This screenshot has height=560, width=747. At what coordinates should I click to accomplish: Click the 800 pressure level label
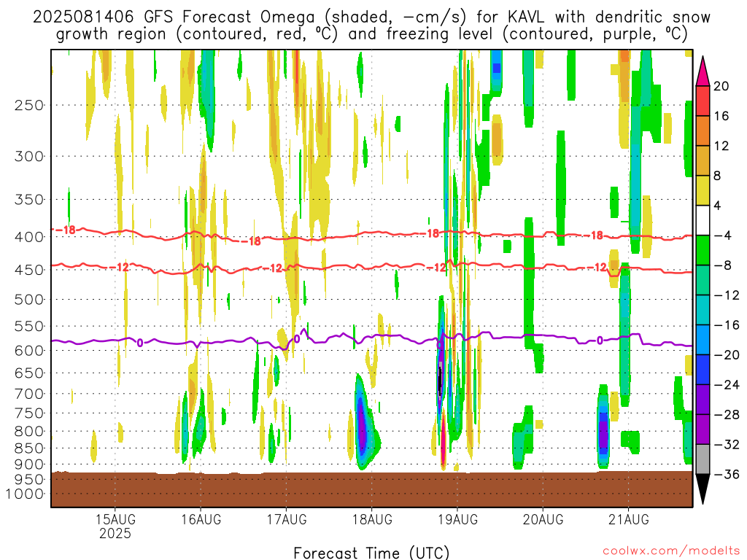(29, 432)
